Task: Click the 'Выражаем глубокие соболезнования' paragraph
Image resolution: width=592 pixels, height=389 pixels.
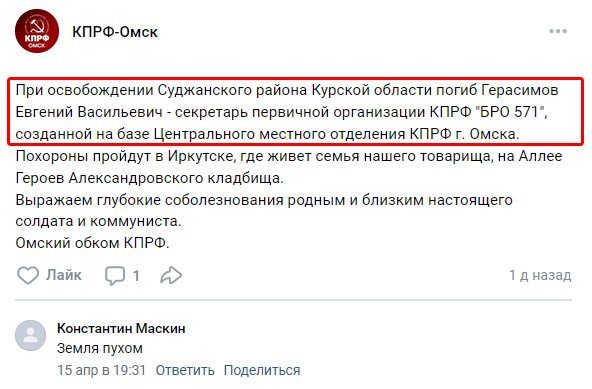Action: coord(264,210)
